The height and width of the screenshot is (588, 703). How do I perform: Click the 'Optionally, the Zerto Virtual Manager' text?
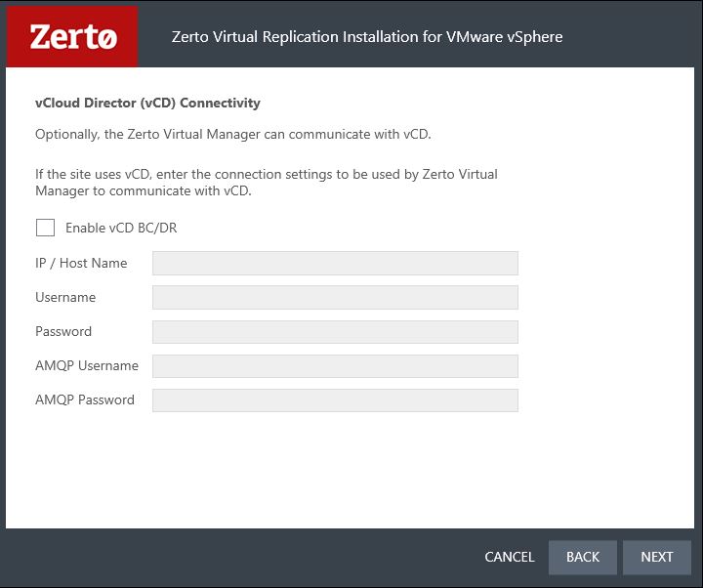click(x=232, y=134)
